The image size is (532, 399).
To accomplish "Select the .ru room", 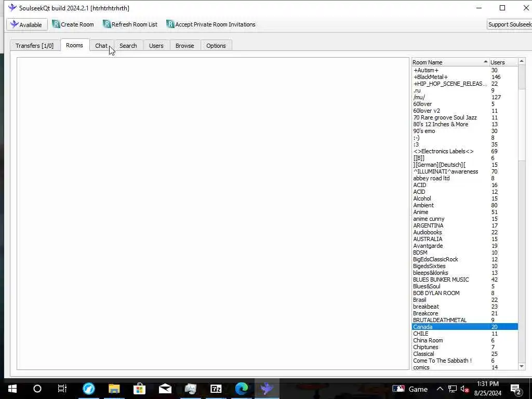I will click(x=465, y=90).
